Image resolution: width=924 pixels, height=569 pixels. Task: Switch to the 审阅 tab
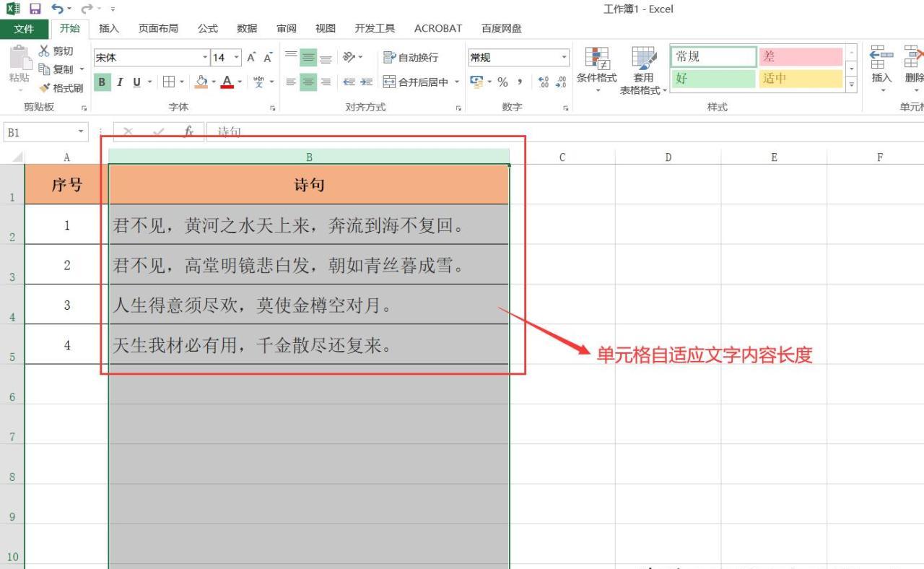tap(287, 28)
